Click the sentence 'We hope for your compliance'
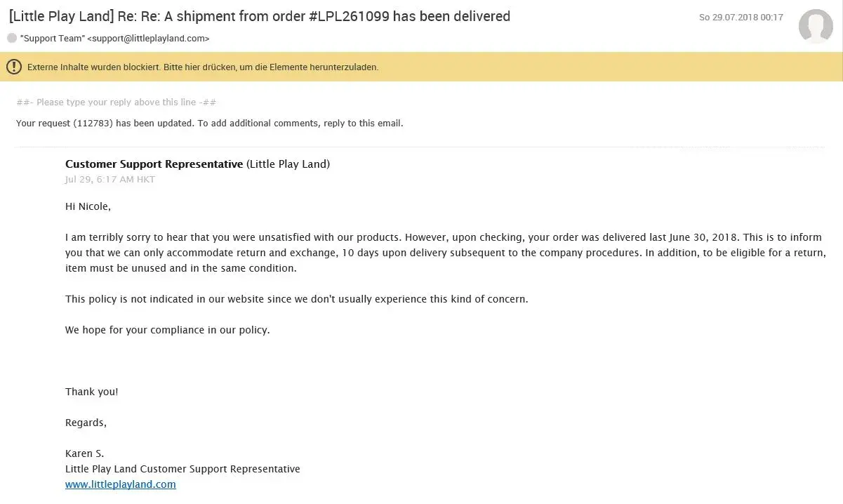 click(x=167, y=330)
